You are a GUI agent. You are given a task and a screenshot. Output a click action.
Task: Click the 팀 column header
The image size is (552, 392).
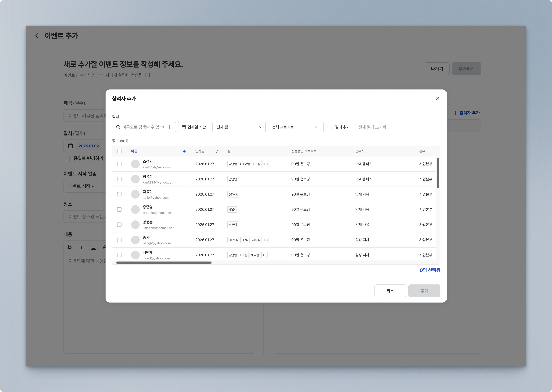(x=229, y=151)
